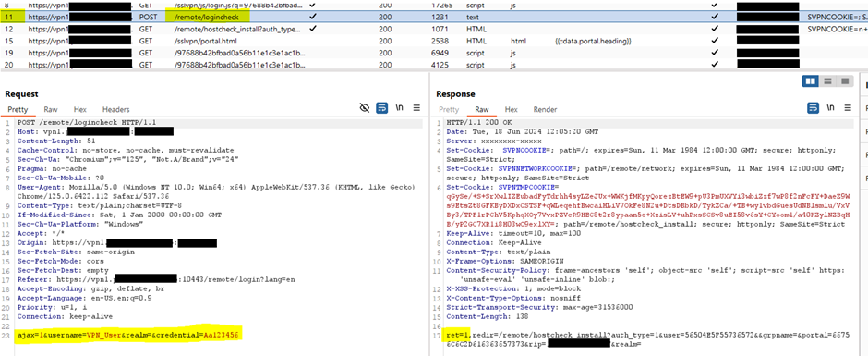Screen dimensions: 868x356
Task: Click the Strict-Transport-Security response header
Action: pyautogui.click(x=540, y=307)
